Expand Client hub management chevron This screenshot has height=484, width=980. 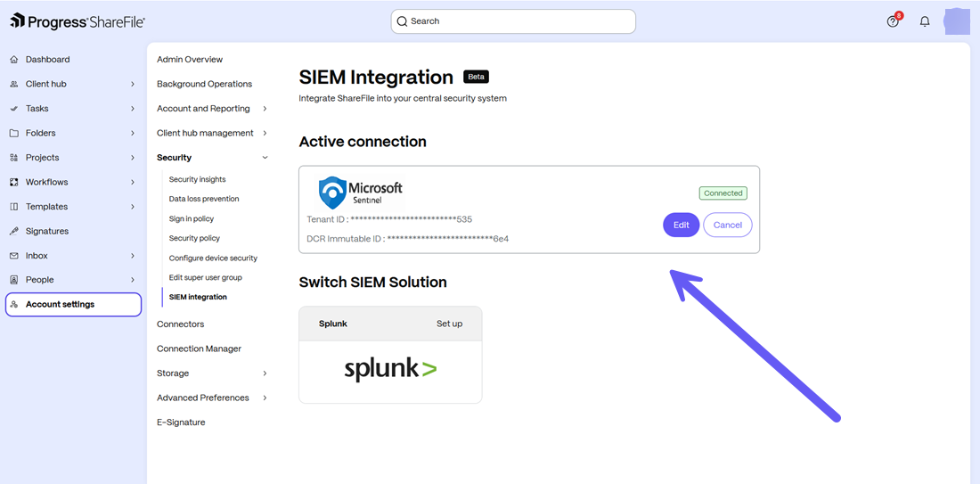(265, 133)
